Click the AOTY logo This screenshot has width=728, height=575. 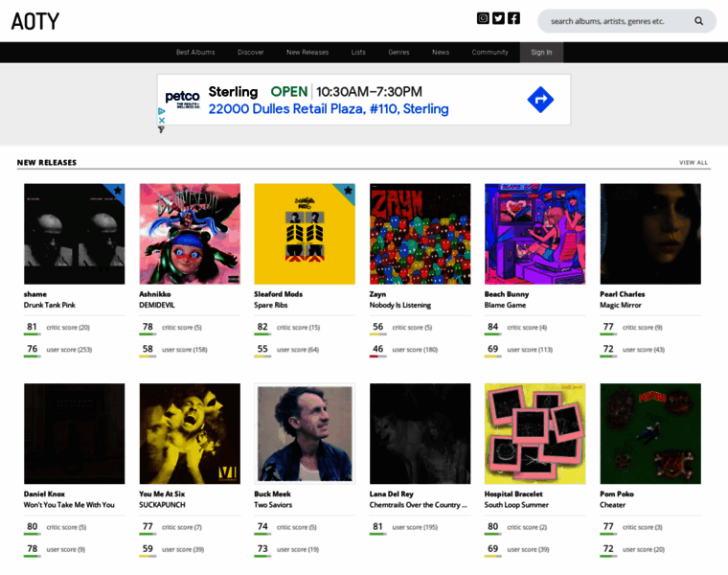click(35, 21)
